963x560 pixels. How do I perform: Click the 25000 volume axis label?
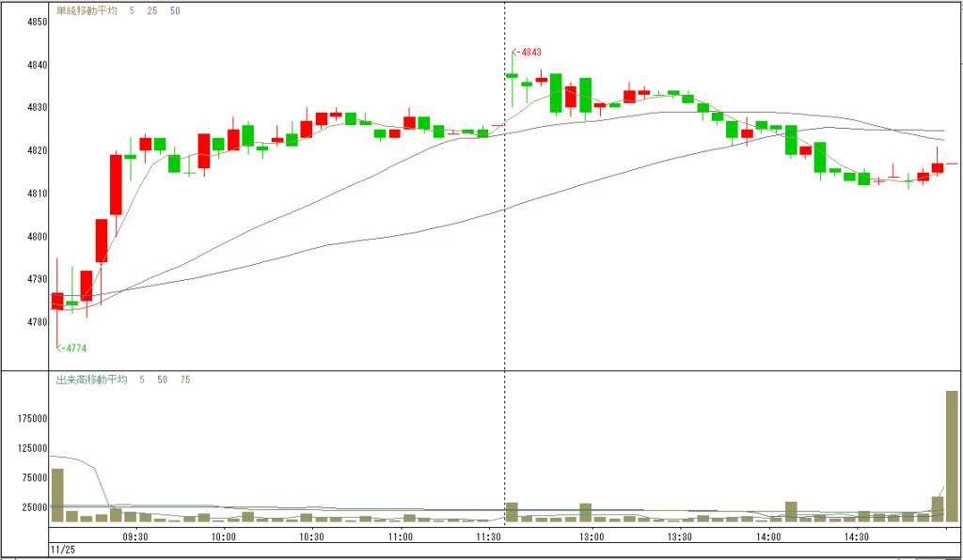pos(35,507)
